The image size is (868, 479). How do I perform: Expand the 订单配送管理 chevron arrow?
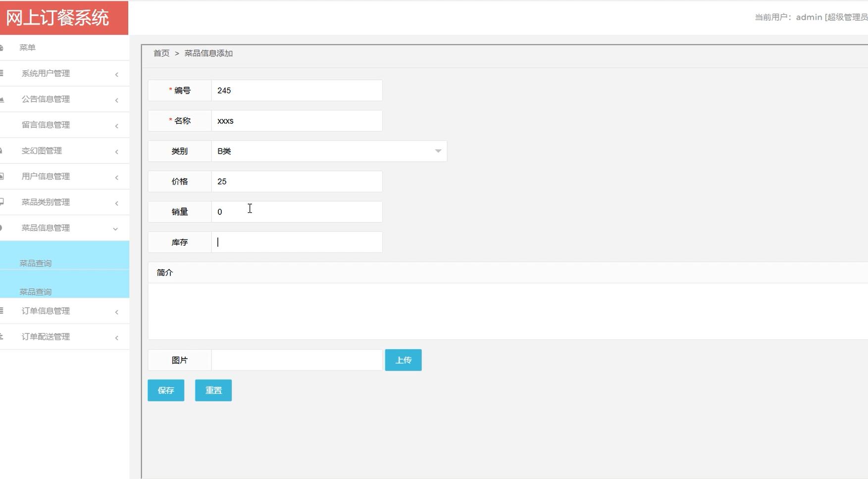(117, 338)
